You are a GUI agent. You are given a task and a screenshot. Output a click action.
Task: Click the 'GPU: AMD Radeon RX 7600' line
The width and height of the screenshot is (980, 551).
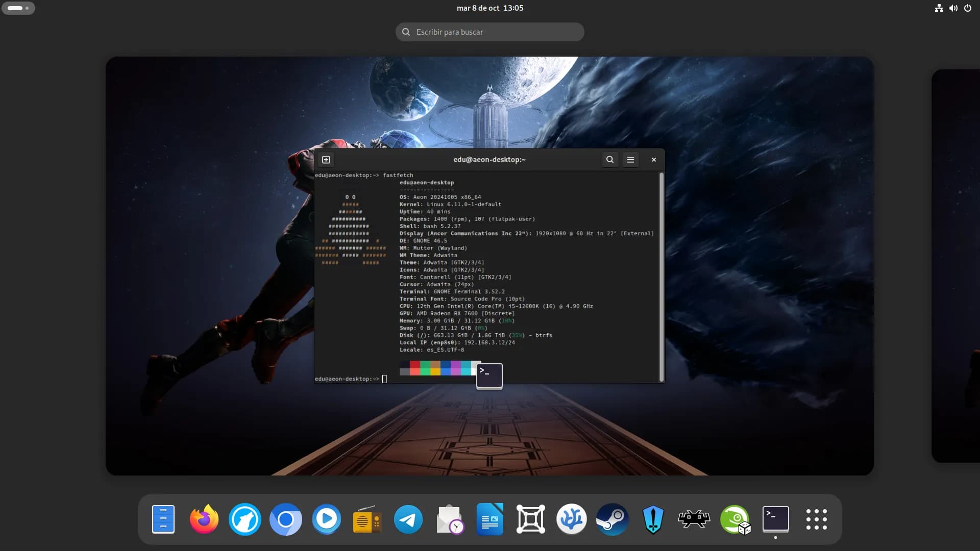tap(457, 313)
